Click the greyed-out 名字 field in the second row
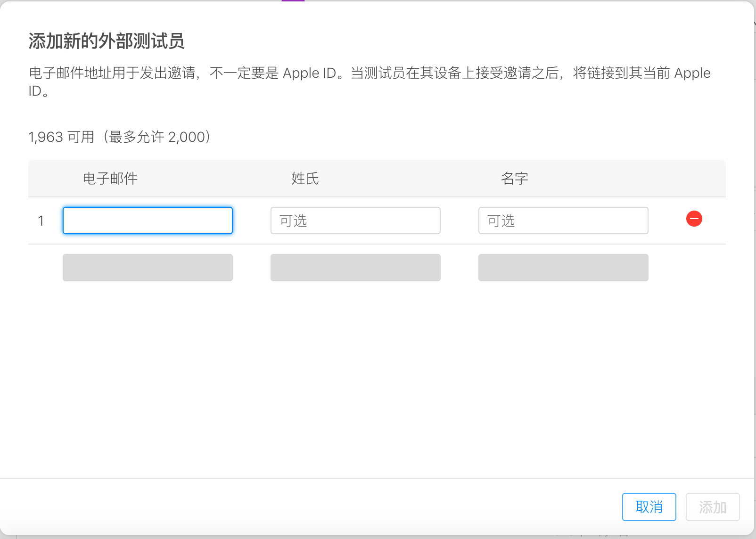 click(563, 268)
